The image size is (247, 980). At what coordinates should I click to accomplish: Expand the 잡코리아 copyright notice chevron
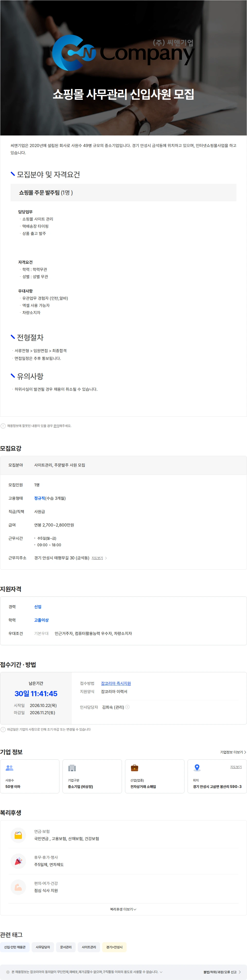161,972
